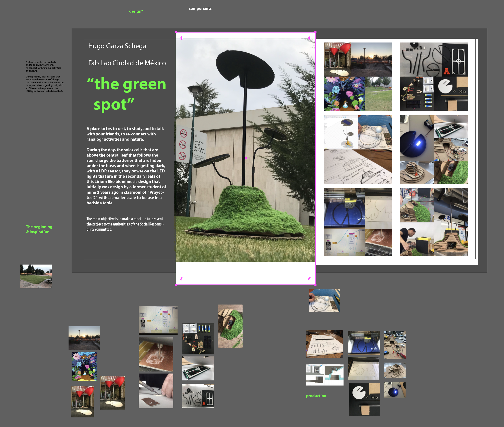The image size is (504, 427).
Task: Click the "Hugo Garza Schega" name text
Action: [117, 46]
